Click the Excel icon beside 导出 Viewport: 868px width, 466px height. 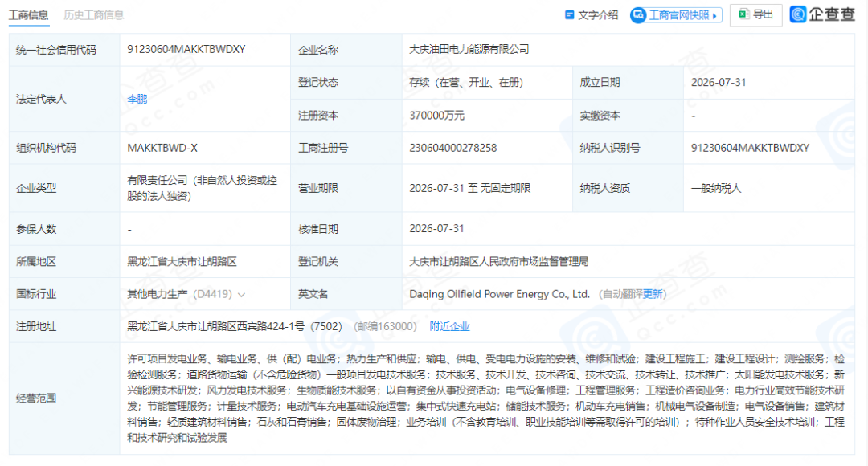click(743, 14)
